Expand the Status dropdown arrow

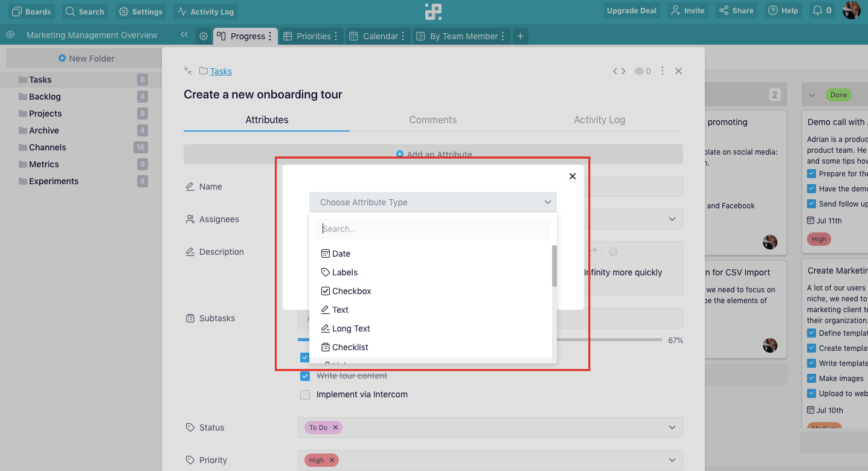pyautogui.click(x=672, y=428)
